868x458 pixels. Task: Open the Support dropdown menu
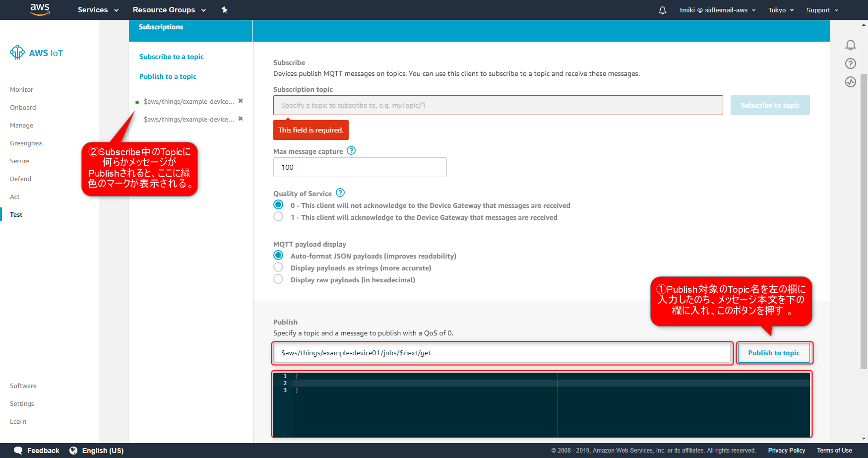822,10
